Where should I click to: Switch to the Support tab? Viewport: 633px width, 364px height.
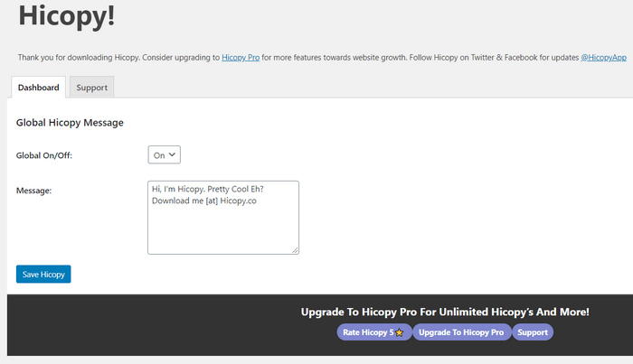(91, 87)
